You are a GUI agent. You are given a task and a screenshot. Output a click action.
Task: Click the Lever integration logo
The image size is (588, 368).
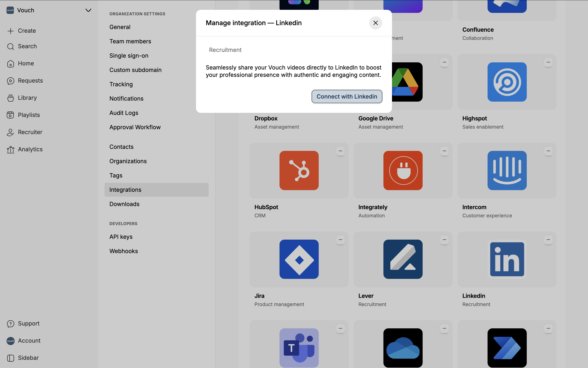click(x=403, y=259)
